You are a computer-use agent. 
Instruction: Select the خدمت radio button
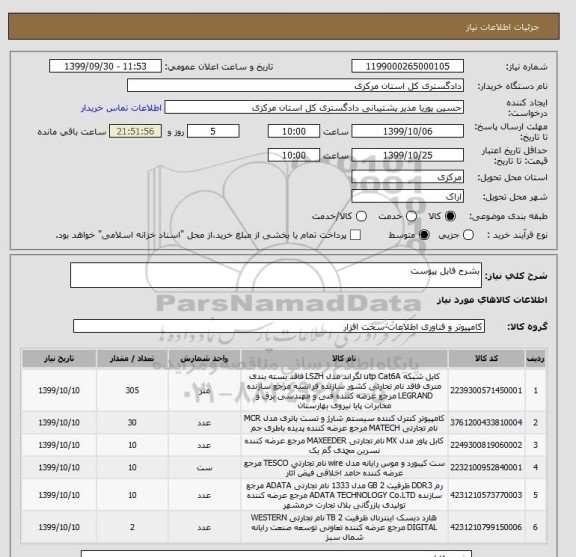coord(411,216)
